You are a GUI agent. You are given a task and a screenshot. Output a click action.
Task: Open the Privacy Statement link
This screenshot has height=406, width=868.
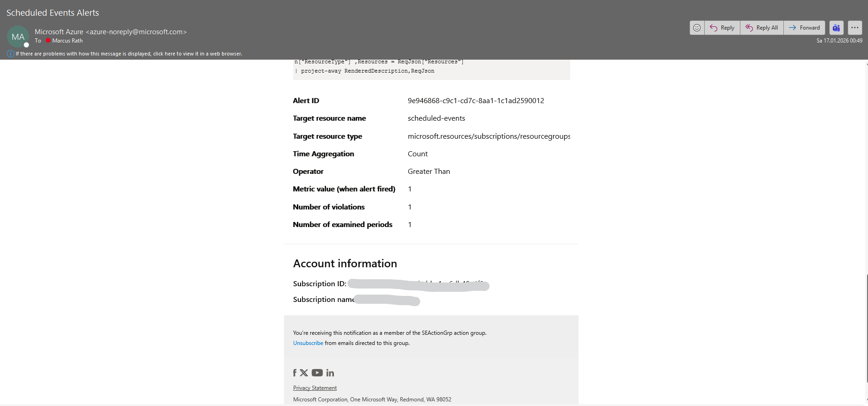[x=315, y=388]
